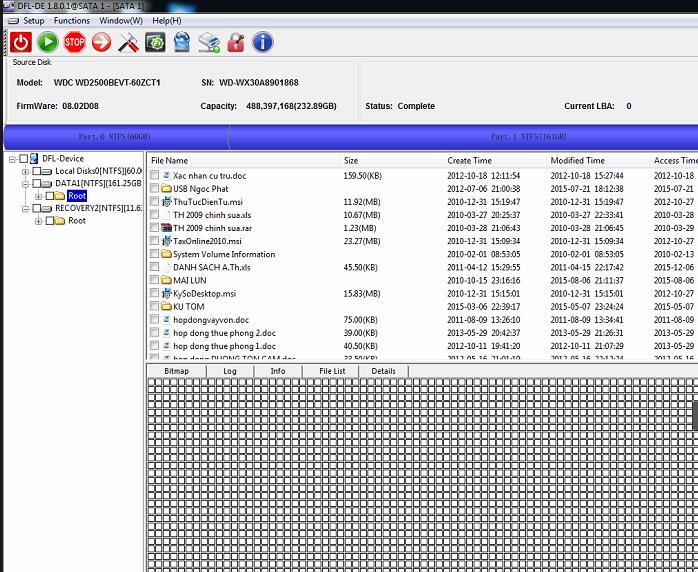Click the folder icon of System Volume Information
This screenshot has width=698, height=572.
pos(166,254)
